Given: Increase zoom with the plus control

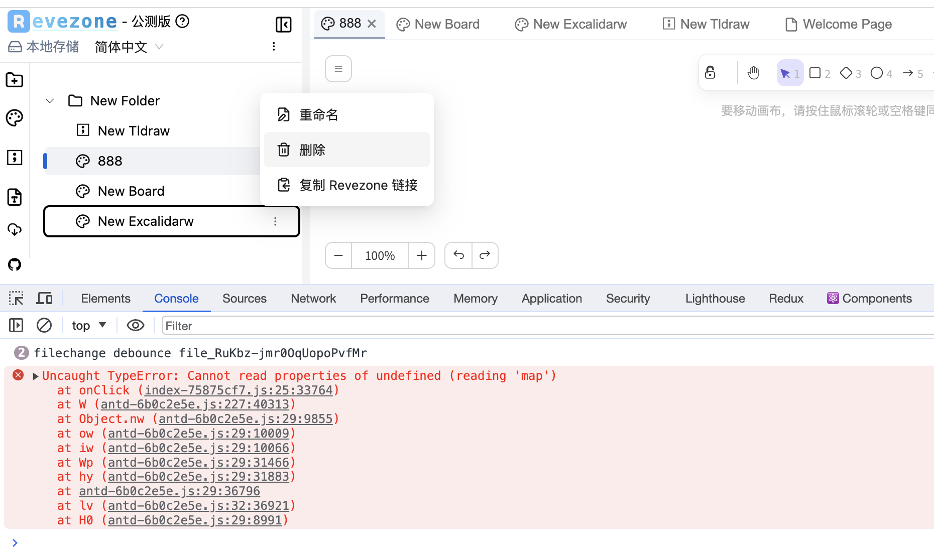Looking at the screenshot, I should pyautogui.click(x=422, y=255).
